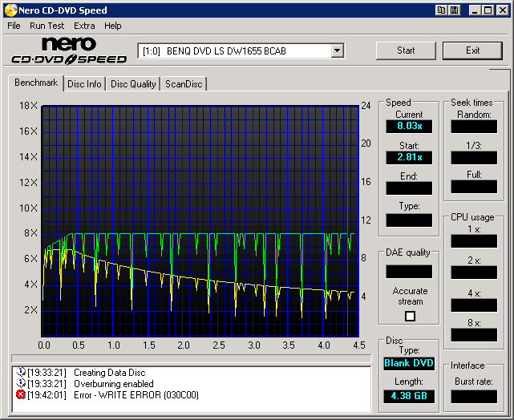The image size is (514, 420).
Task: Open the File menu
Action: (14, 26)
